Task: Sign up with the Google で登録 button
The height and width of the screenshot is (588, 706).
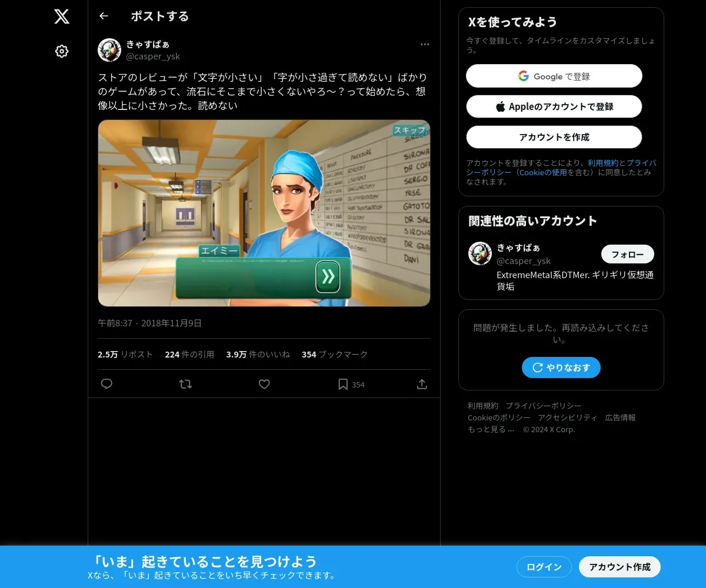Action: point(554,76)
